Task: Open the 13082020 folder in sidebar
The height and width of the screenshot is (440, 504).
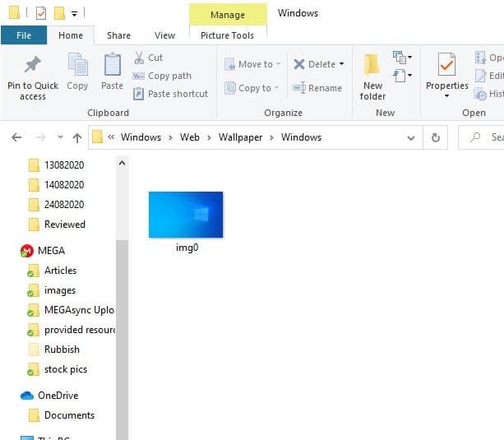Action: tap(57, 165)
